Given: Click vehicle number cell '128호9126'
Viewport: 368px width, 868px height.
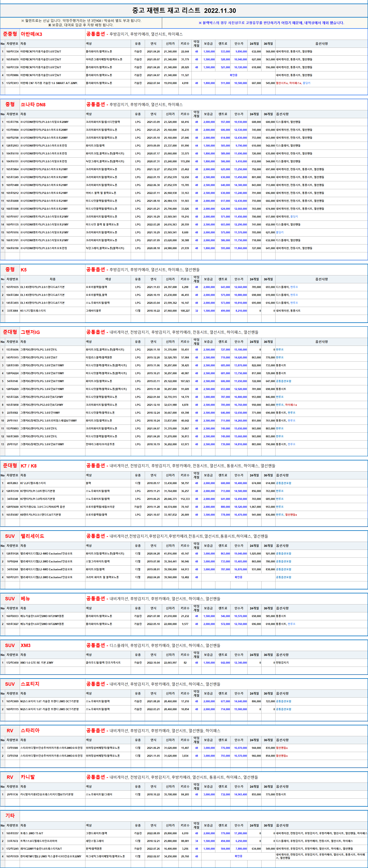Looking at the screenshot, I should (12, 554).
